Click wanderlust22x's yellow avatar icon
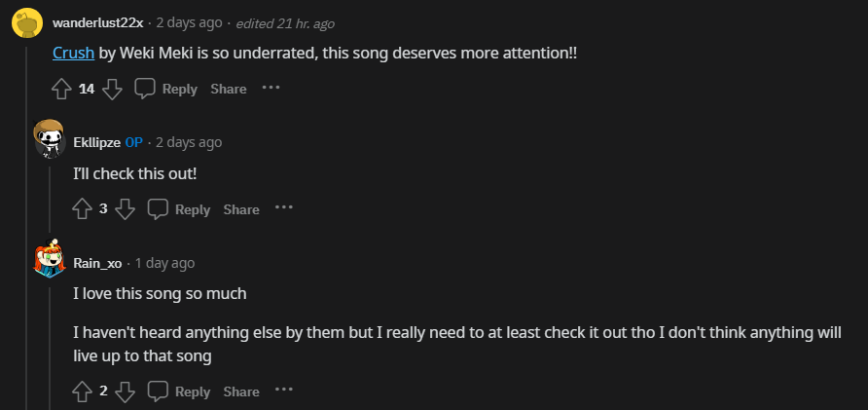Image resolution: width=868 pixels, height=410 pixels. click(x=27, y=21)
